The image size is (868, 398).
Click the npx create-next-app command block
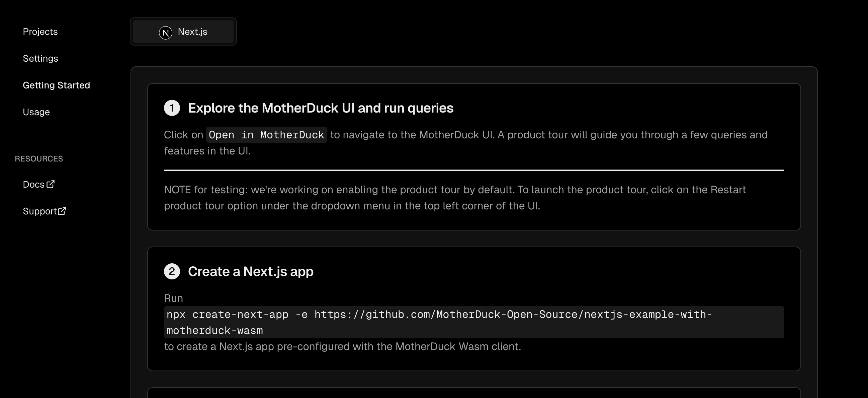(x=474, y=322)
